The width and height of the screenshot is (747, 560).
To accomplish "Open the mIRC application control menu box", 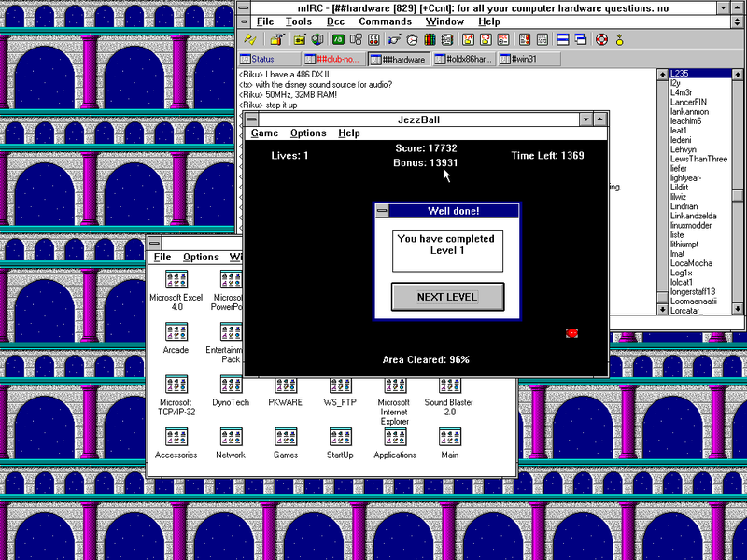I will point(244,7).
